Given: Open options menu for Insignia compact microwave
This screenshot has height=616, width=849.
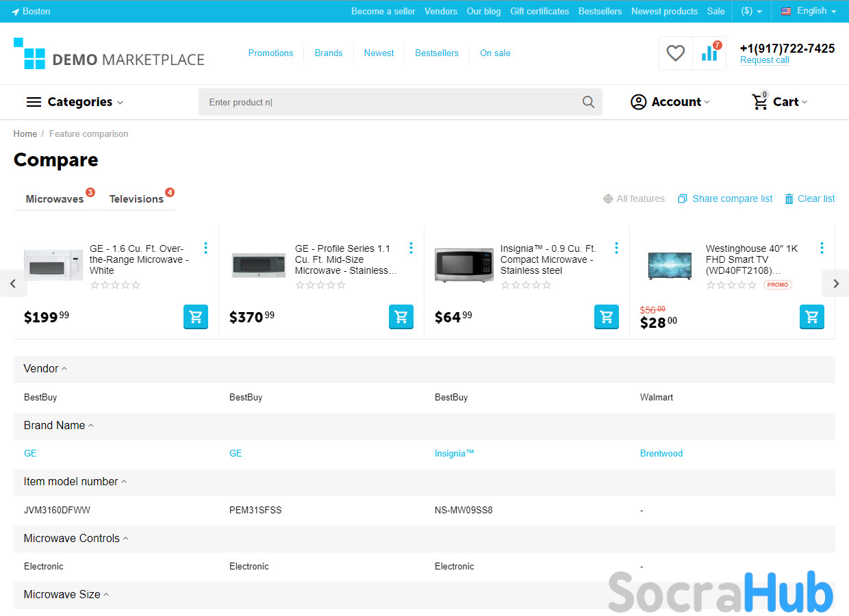Looking at the screenshot, I should click(x=616, y=248).
